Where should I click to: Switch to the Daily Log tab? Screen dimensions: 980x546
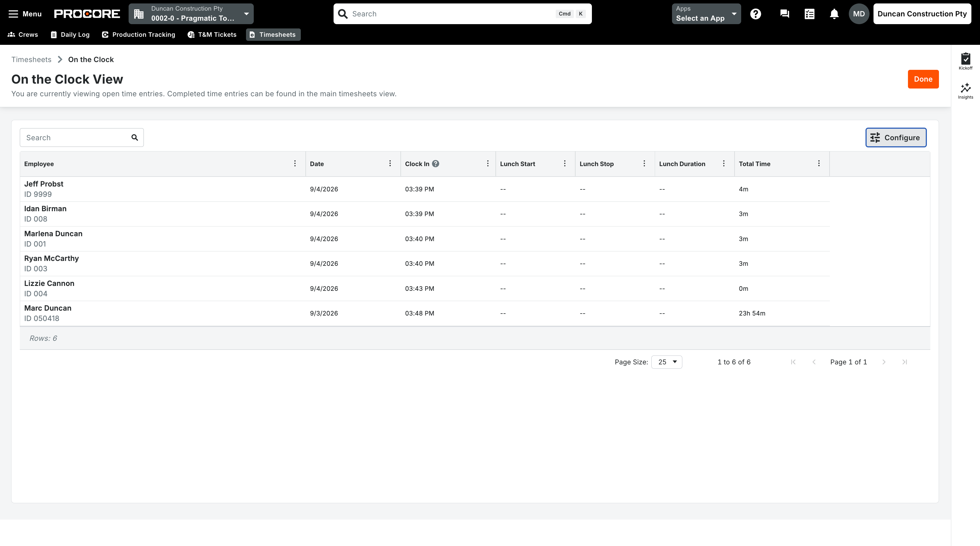point(70,35)
